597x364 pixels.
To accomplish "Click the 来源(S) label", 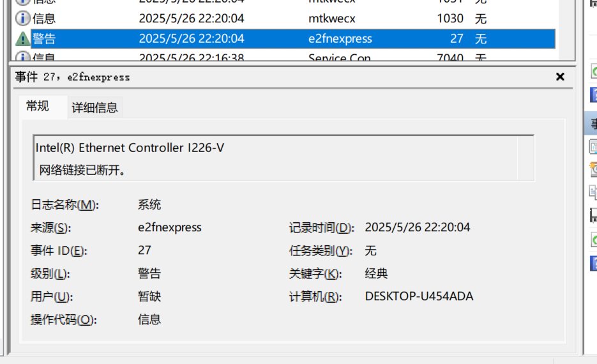I will coord(50,228).
